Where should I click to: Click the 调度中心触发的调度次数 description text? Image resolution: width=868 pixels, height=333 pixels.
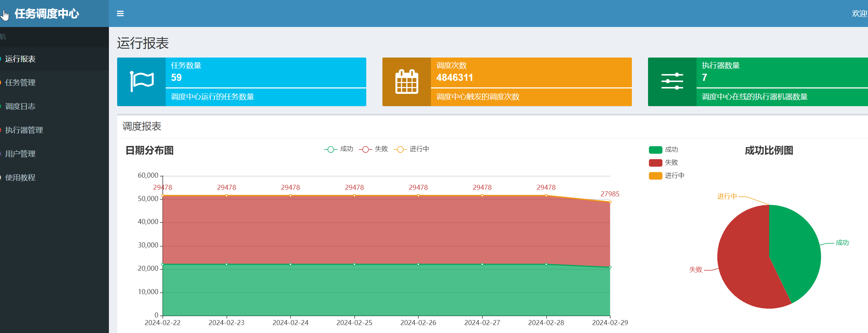[478, 97]
